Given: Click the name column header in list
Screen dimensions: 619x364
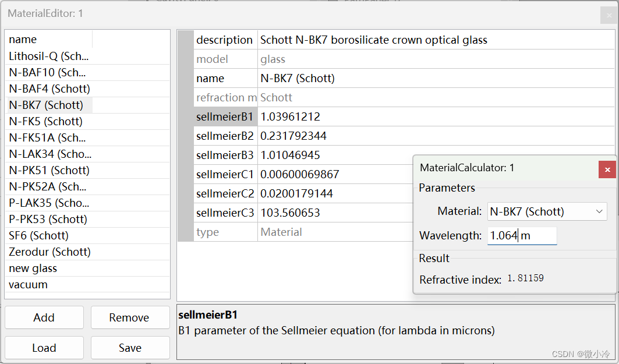Looking at the screenshot, I should pyautogui.click(x=23, y=40).
